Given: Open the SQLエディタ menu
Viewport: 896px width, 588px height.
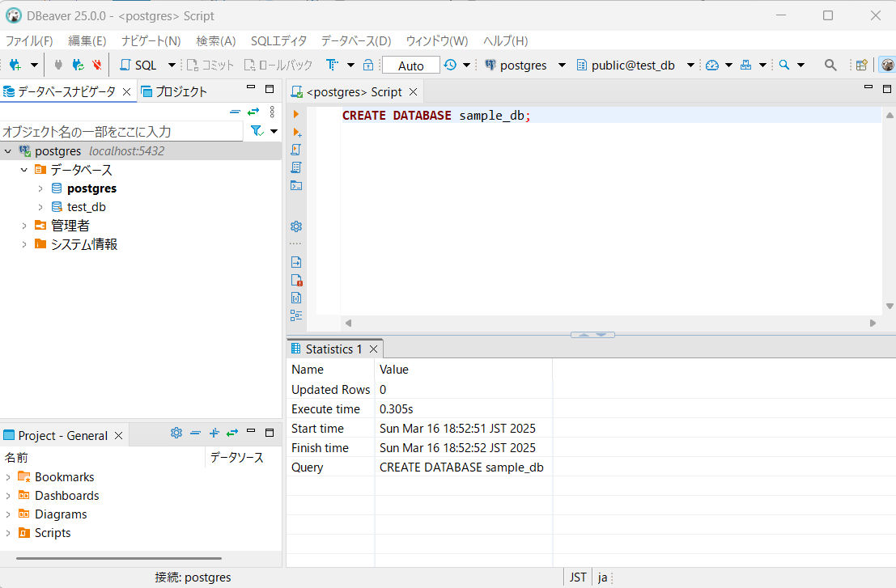Looking at the screenshot, I should pyautogui.click(x=278, y=40).
